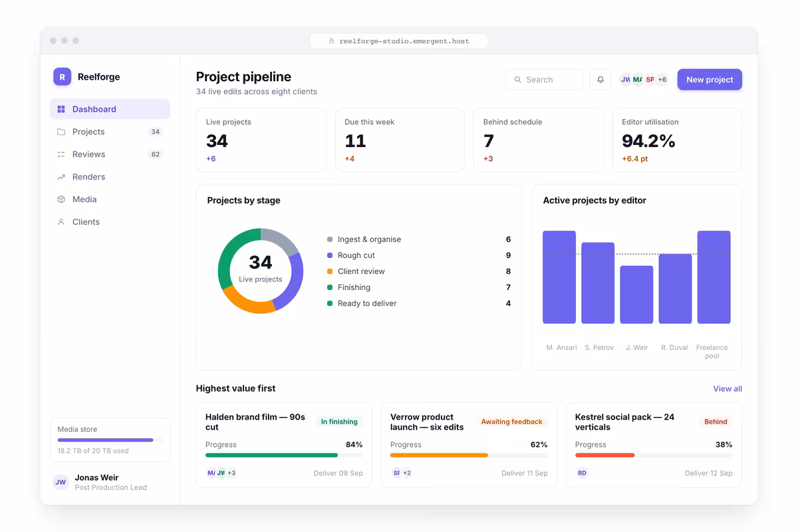798x532 pixels.
Task: Open Projects in the sidebar
Action: coord(110,132)
